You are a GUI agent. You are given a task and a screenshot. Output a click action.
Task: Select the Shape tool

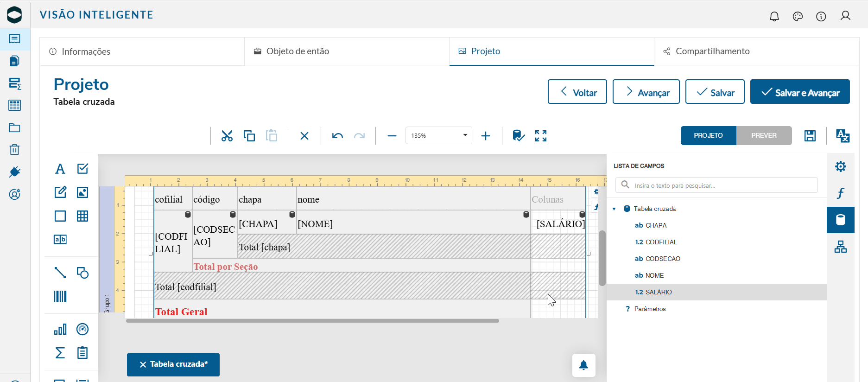82,273
